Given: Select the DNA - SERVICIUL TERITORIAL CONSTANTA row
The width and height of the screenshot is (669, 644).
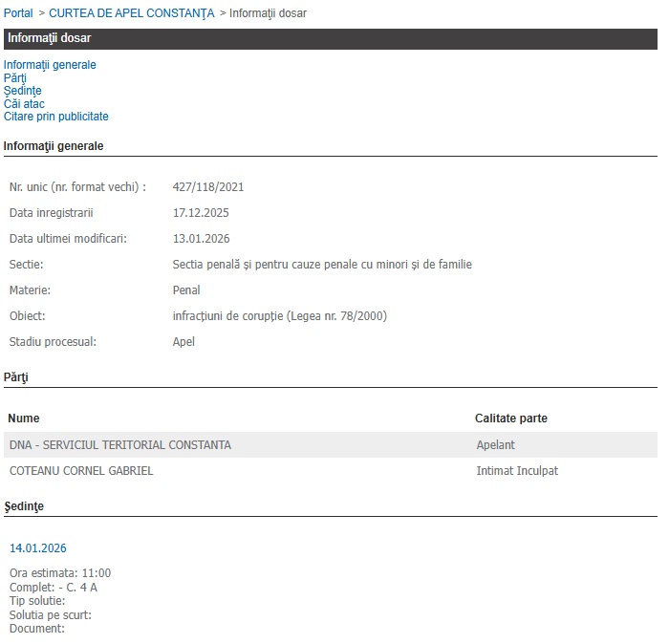Looking at the screenshot, I should (120, 445).
